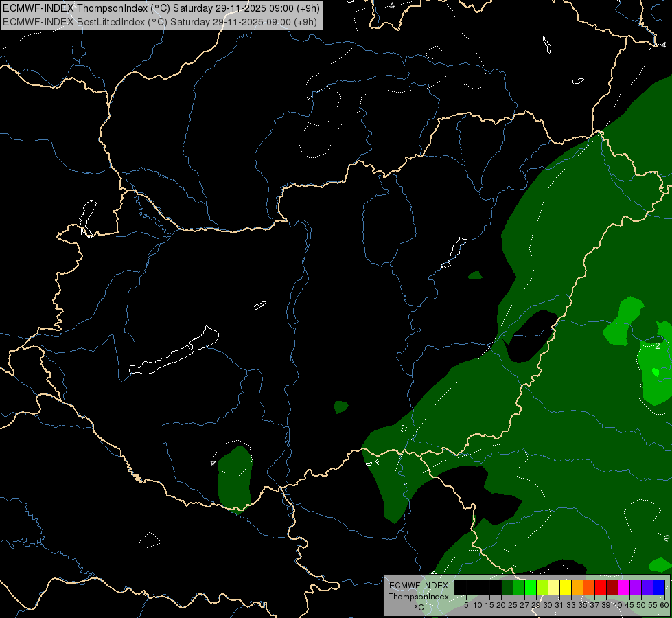Image resolution: width=672 pixels, height=618 pixels.
Task: Click the legend tick value '60'
Action: [x=664, y=605]
